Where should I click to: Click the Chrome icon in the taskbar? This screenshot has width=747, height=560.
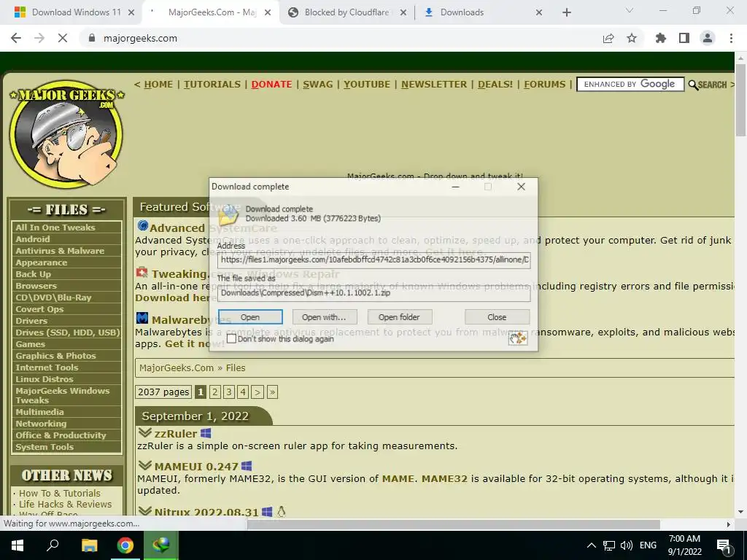coord(125,545)
